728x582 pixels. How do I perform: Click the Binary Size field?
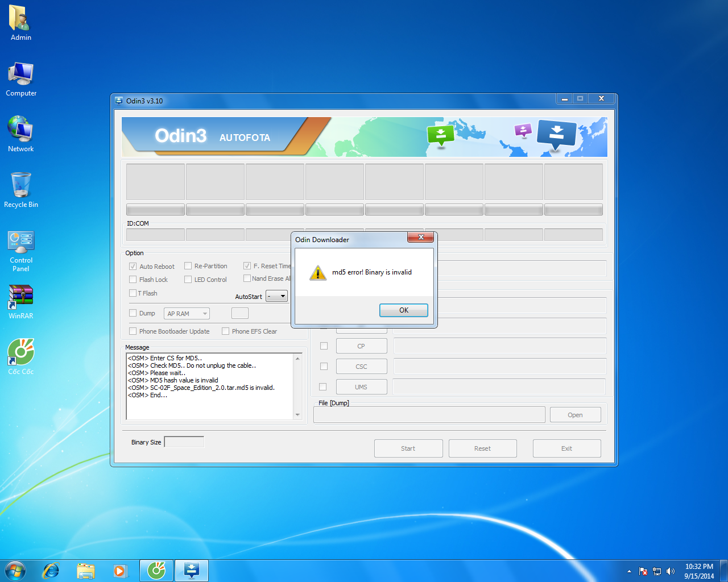coord(184,442)
